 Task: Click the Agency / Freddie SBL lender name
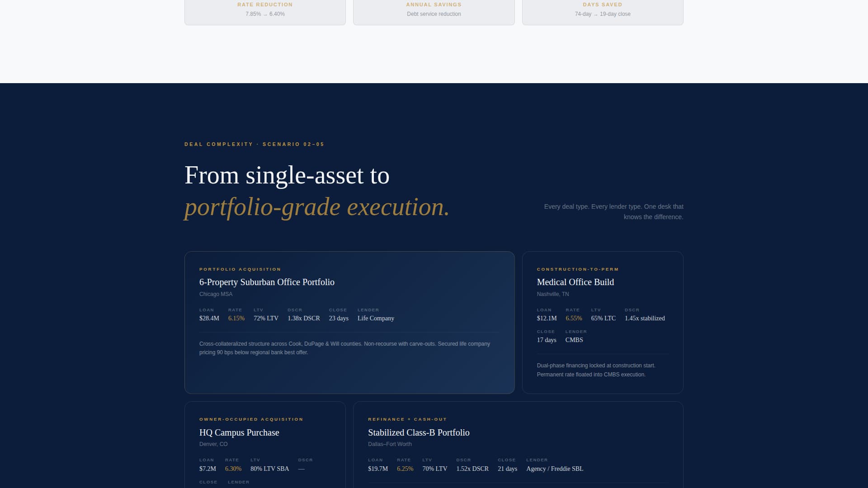click(x=554, y=469)
